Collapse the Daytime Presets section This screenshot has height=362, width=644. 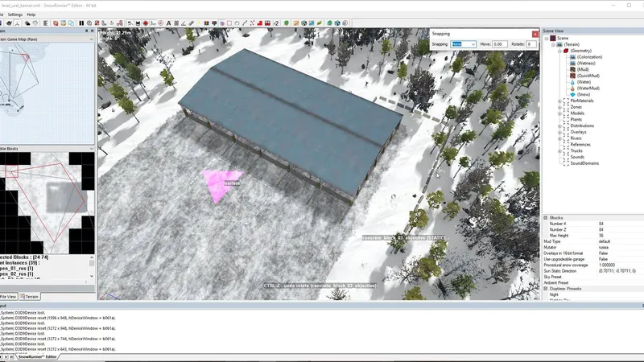click(x=546, y=289)
